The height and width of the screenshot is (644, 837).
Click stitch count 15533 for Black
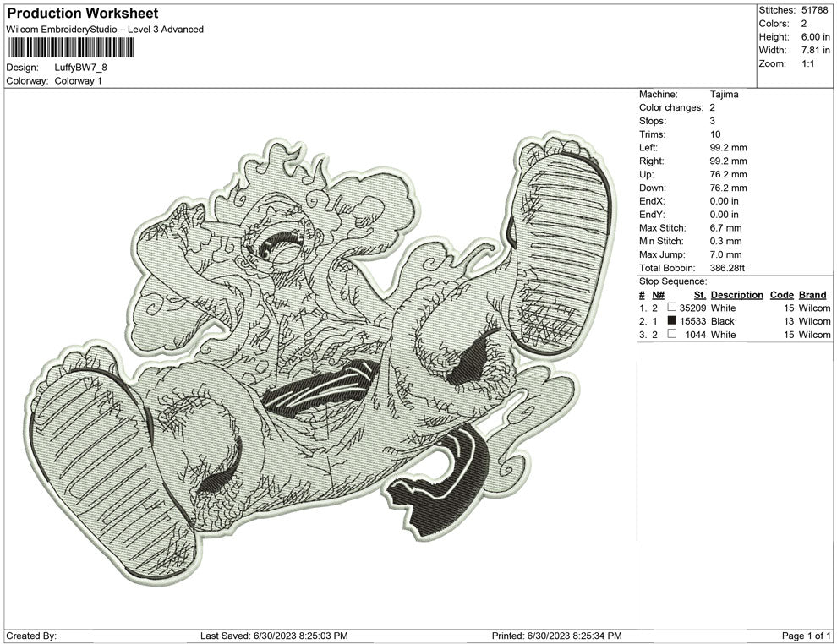point(692,321)
